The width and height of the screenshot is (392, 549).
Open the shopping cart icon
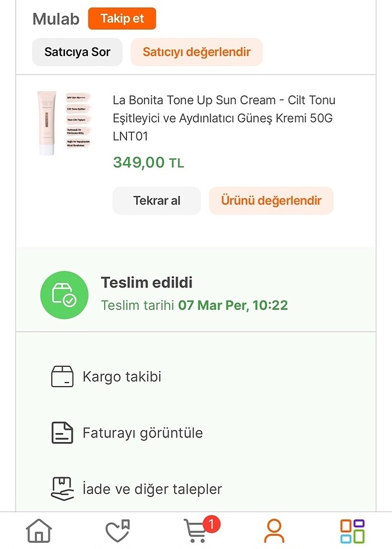(x=196, y=531)
